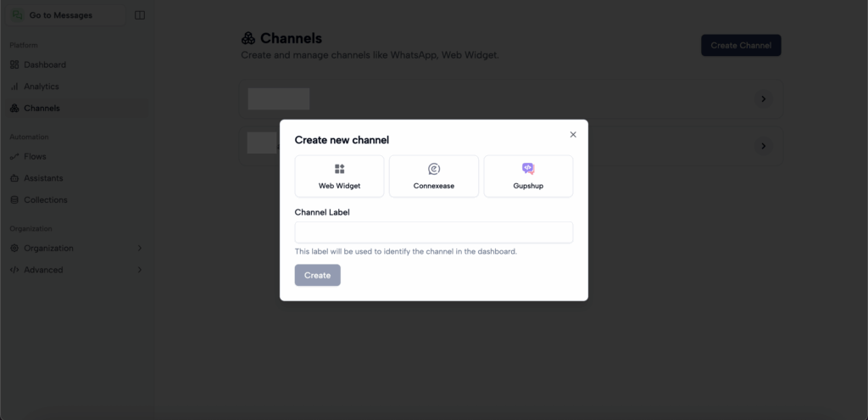Open Organization in the sidebar menu
The height and width of the screenshot is (420, 868).
pyautogui.click(x=48, y=248)
